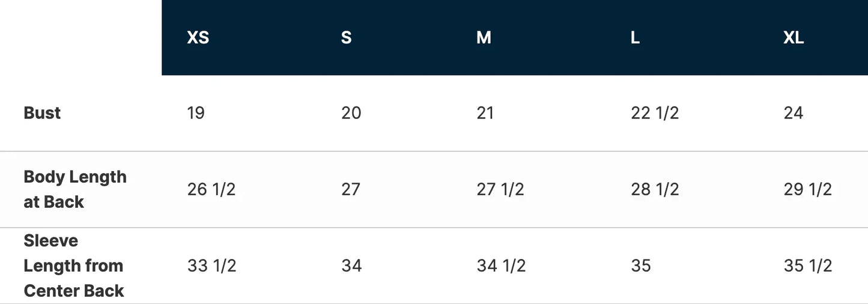The height and width of the screenshot is (304, 868).
Task: Click the XS size column header
Action: point(198,38)
